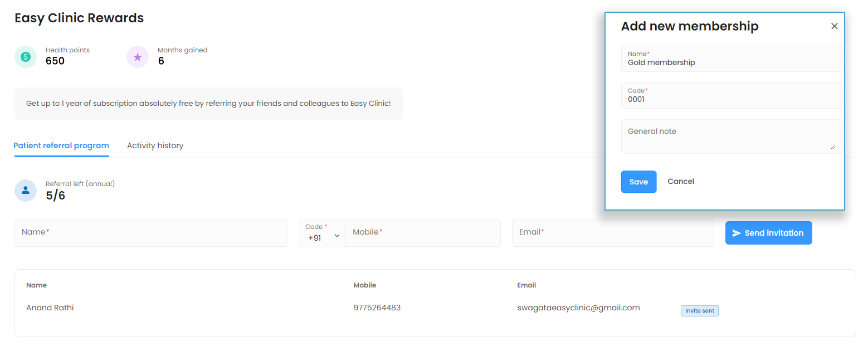The image size is (868, 346).
Task: Click the Invite sent status badge
Action: click(x=699, y=311)
